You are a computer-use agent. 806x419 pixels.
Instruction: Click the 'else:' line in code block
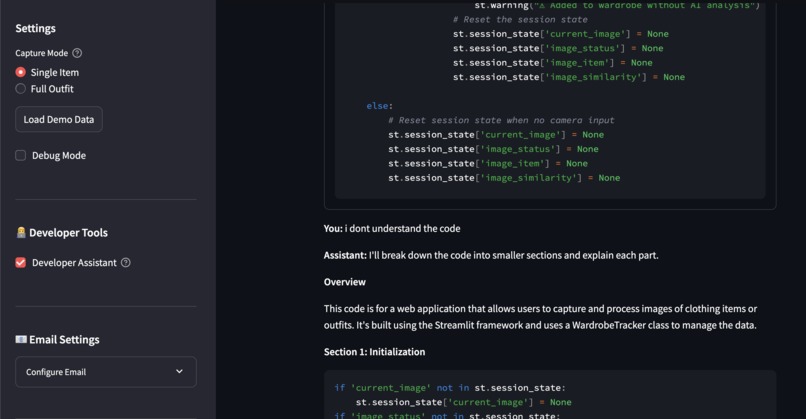tap(380, 106)
